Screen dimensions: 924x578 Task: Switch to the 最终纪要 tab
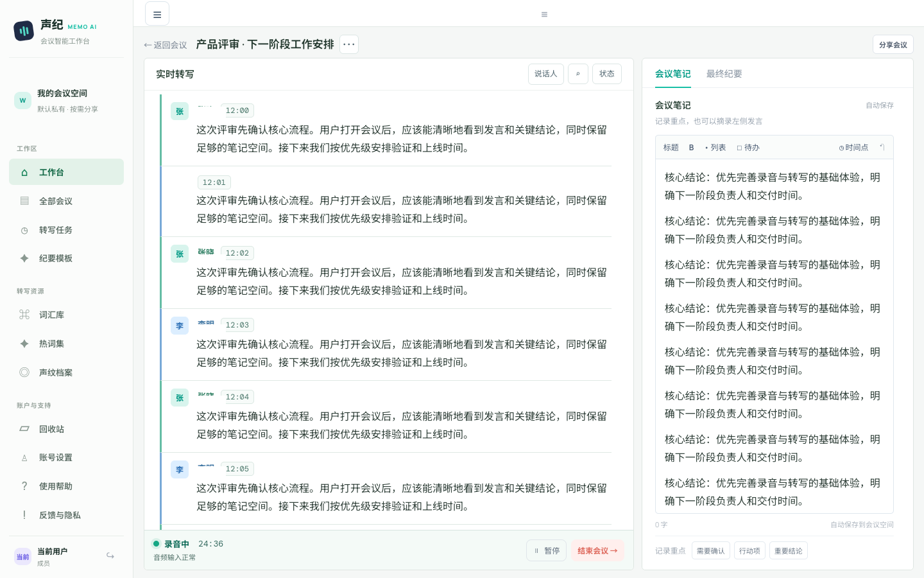(724, 74)
